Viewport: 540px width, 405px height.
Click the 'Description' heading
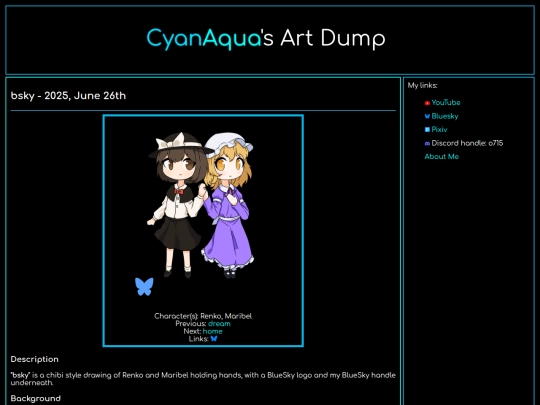(34, 359)
